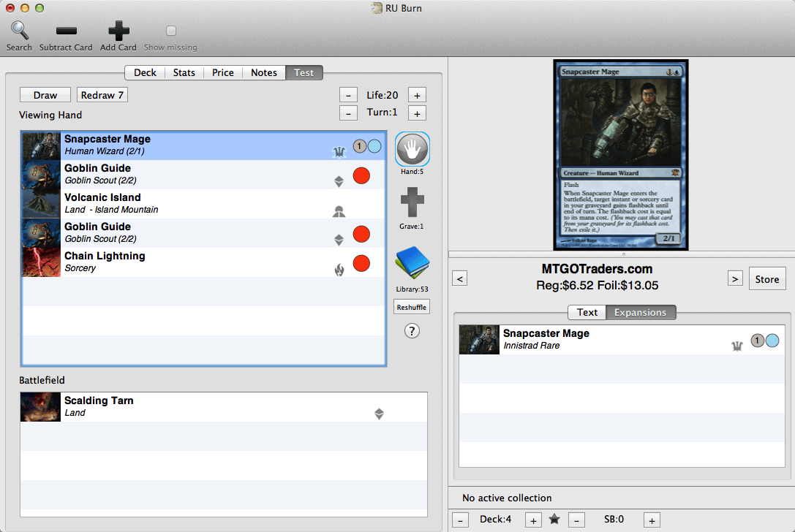Switch to the Notes tab
Image resolution: width=795 pixels, height=532 pixels.
[x=264, y=72]
